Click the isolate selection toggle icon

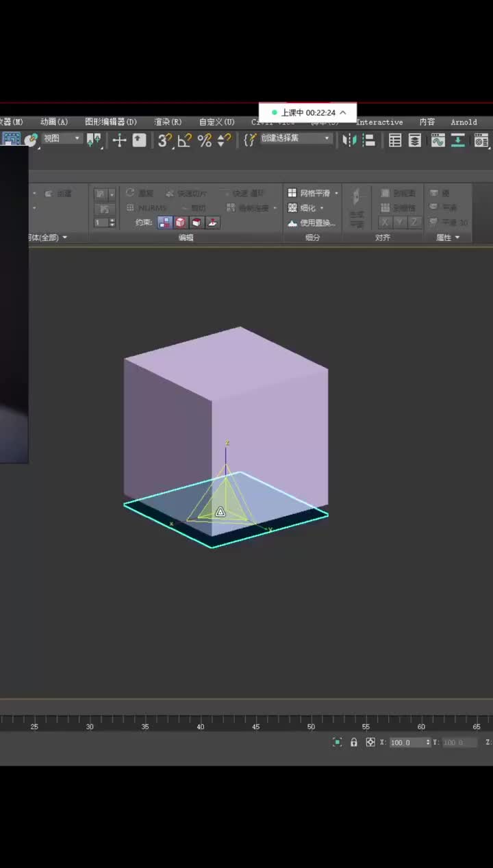pos(337,742)
